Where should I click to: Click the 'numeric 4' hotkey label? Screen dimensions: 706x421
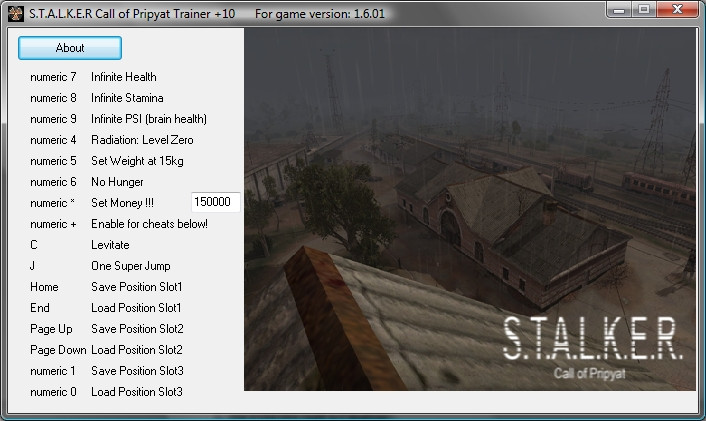pos(53,140)
